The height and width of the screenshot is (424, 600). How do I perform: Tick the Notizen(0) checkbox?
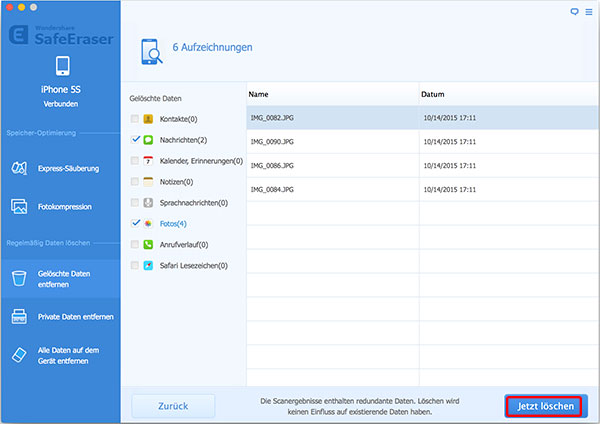[135, 181]
